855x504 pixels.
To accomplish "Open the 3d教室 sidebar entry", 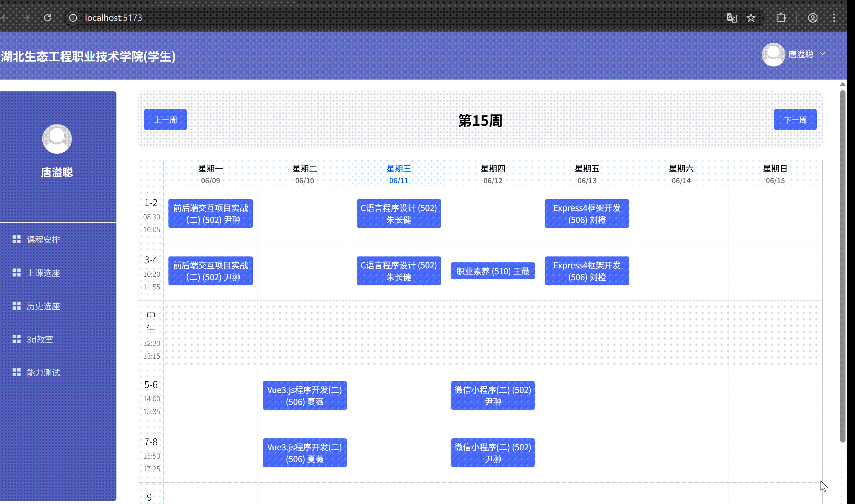I will [40, 340].
